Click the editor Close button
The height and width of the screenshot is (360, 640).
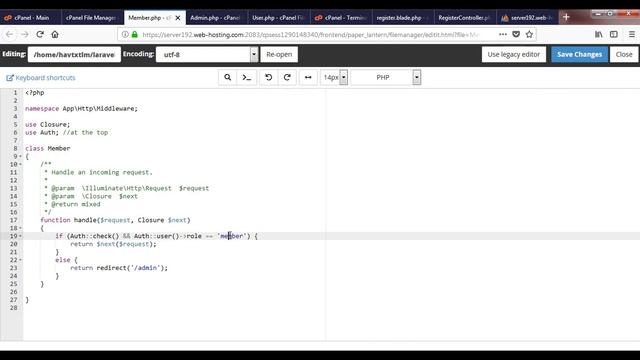click(x=624, y=54)
